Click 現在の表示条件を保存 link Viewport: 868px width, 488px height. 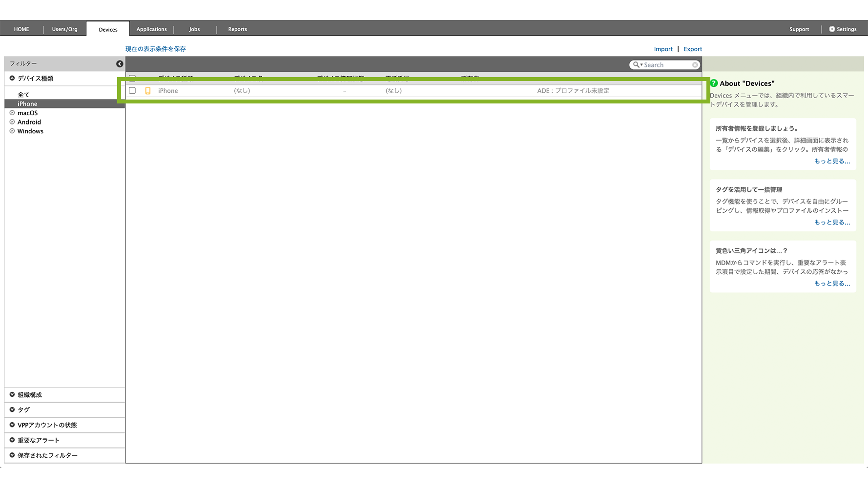(155, 49)
